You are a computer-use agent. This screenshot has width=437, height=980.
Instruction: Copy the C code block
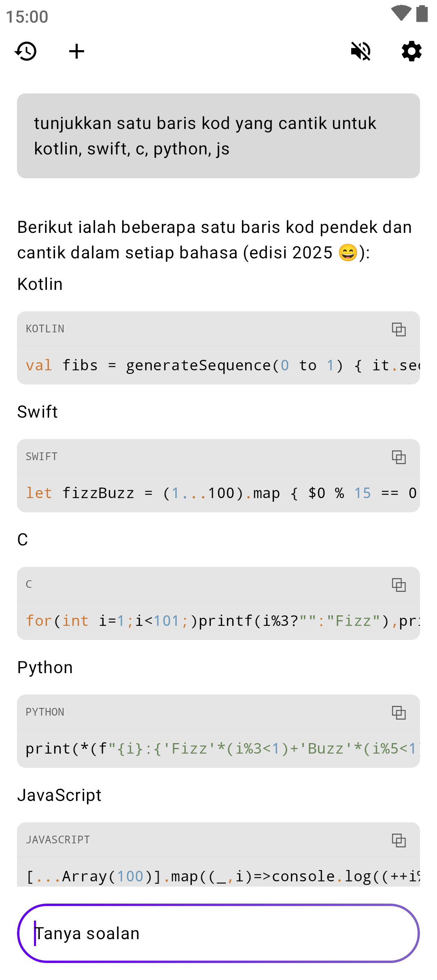pos(399,585)
